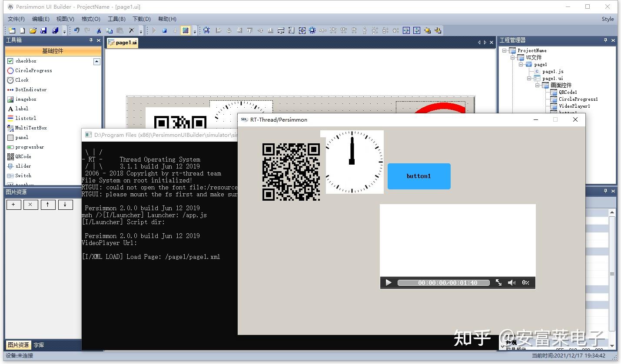The width and height of the screenshot is (621, 364).
Task: Unpin the 工具箱 panel with its push-pin
Action: click(90, 40)
